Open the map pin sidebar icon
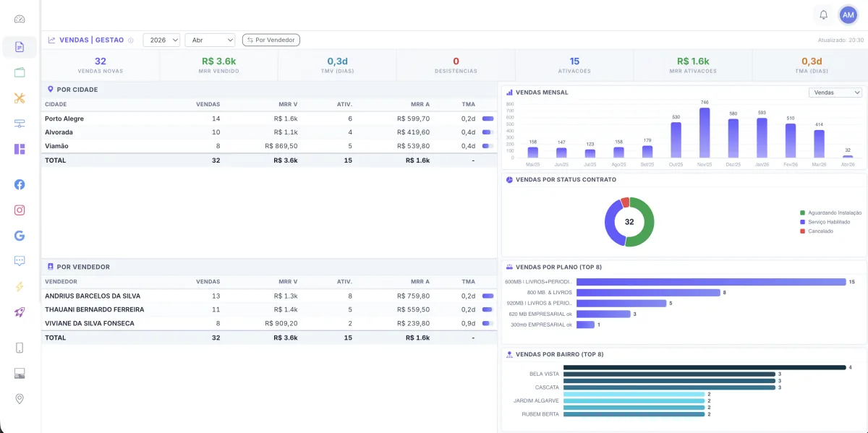868x433 pixels. 20,398
